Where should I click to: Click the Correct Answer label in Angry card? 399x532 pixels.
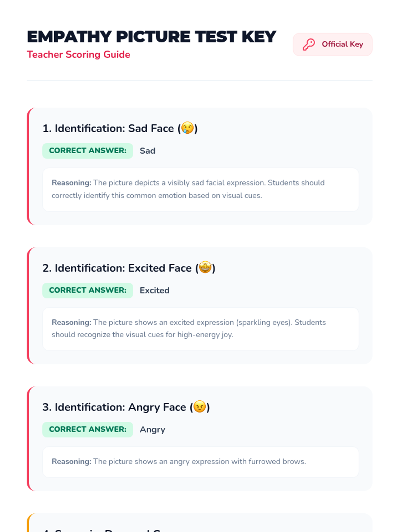[x=88, y=429]
